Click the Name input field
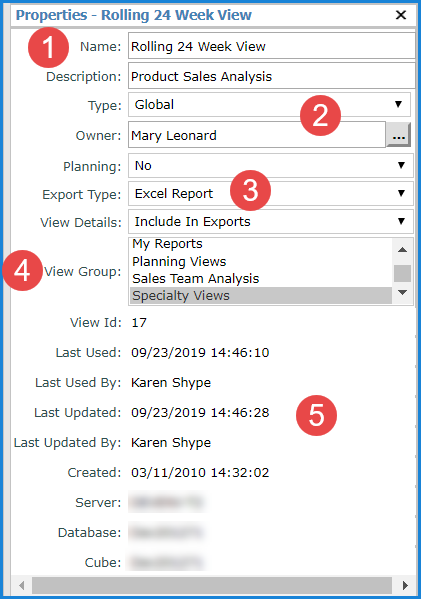The width and height of the screenshot is (421, 599). (272, 46)
